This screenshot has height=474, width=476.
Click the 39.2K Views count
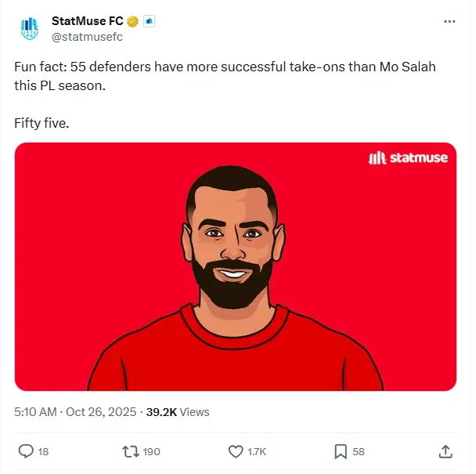[x=178, y=412]
